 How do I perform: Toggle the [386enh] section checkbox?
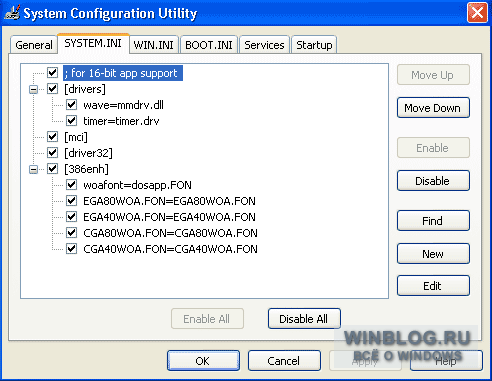(x=52, y=169)
